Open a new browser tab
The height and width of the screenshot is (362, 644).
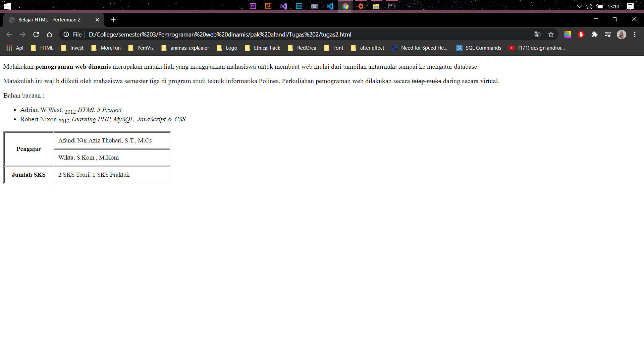tap(113, 20)
